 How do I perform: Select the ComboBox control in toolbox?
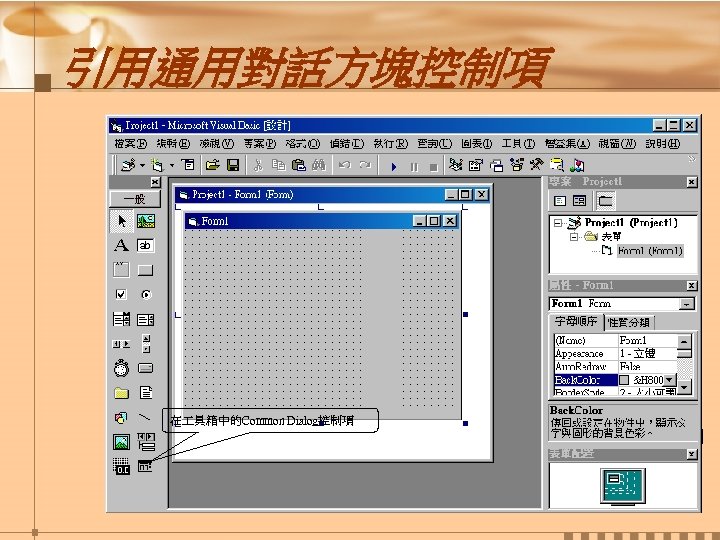tap(121, 319)
